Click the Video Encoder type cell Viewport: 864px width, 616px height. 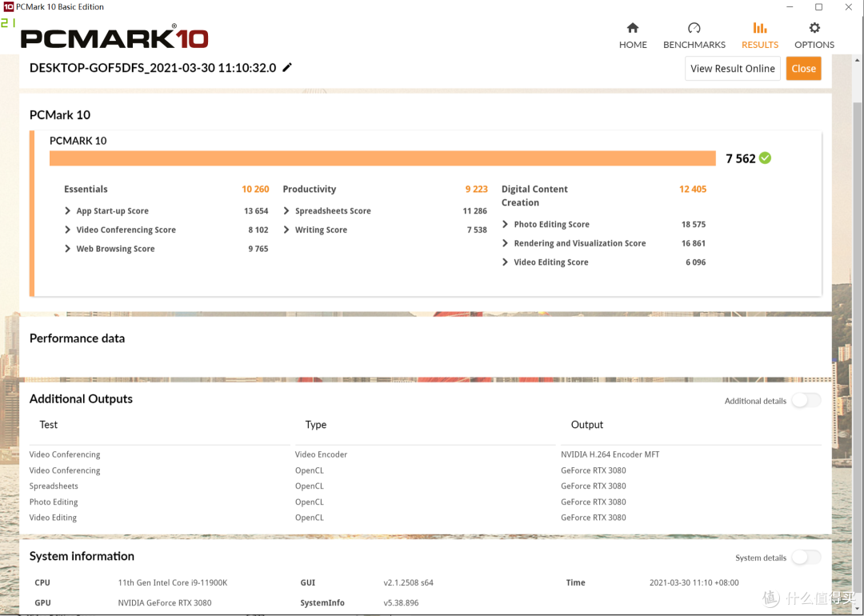coord(322,454)
